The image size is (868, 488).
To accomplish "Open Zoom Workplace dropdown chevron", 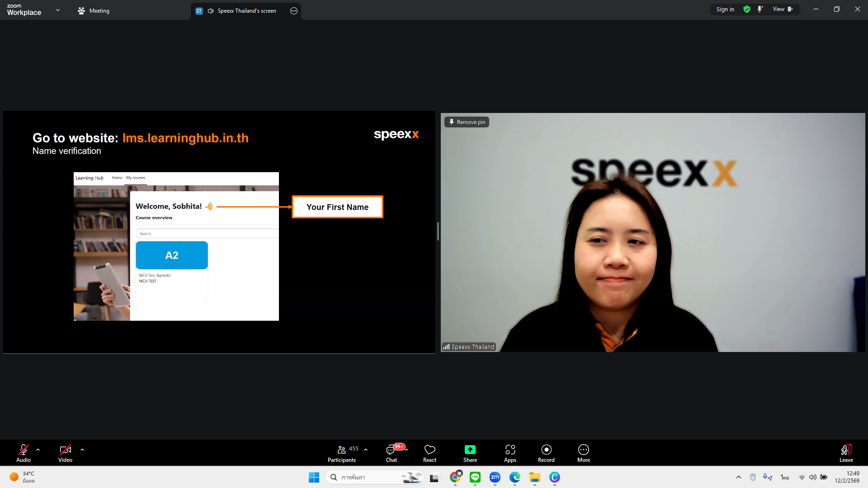I will (x=58, y=10).
